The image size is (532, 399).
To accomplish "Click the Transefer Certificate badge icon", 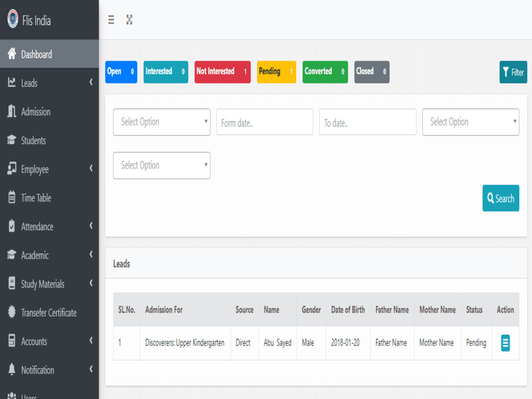I will [x=12, y=312].
